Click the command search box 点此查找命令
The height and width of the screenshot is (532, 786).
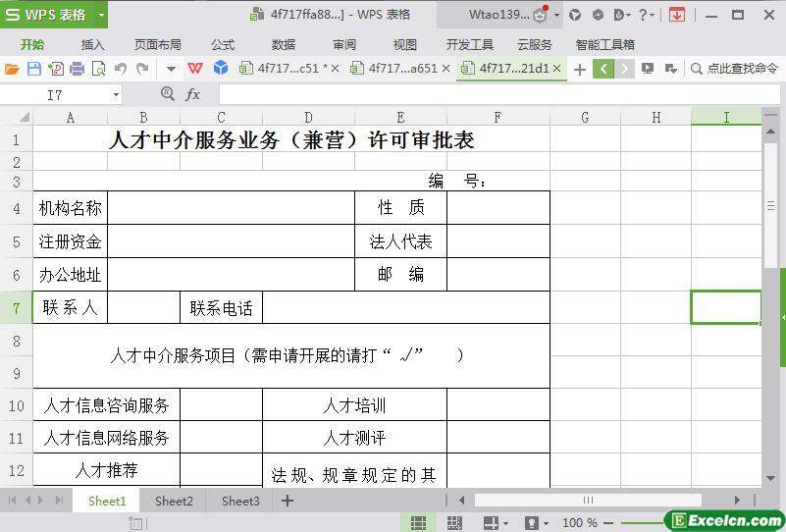[734, 69]
